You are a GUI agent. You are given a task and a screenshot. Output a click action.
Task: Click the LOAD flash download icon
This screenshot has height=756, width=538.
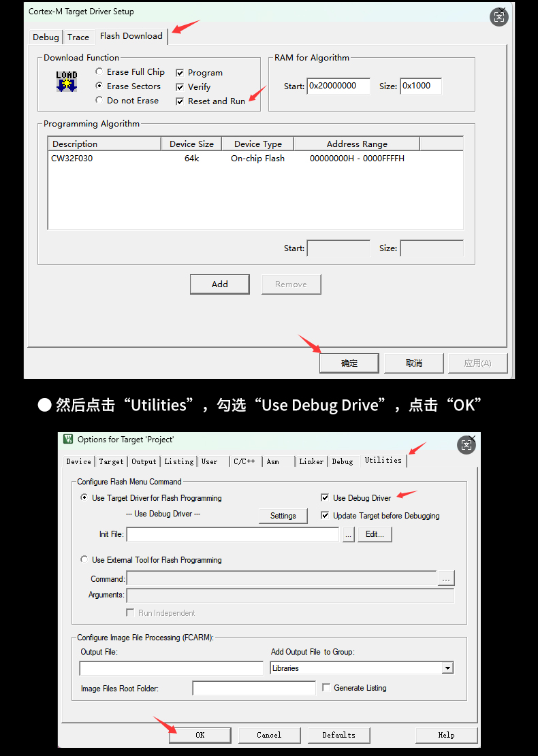pos(66,81)
